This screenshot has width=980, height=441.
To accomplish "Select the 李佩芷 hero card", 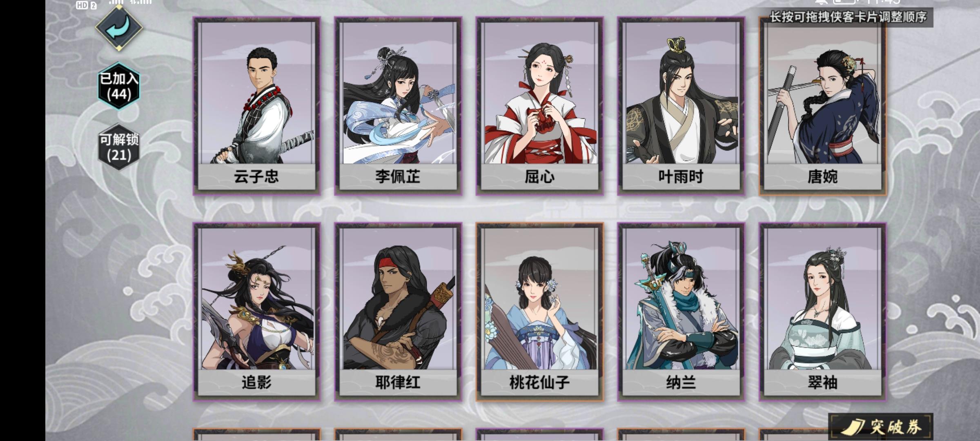I will (398, 106).
